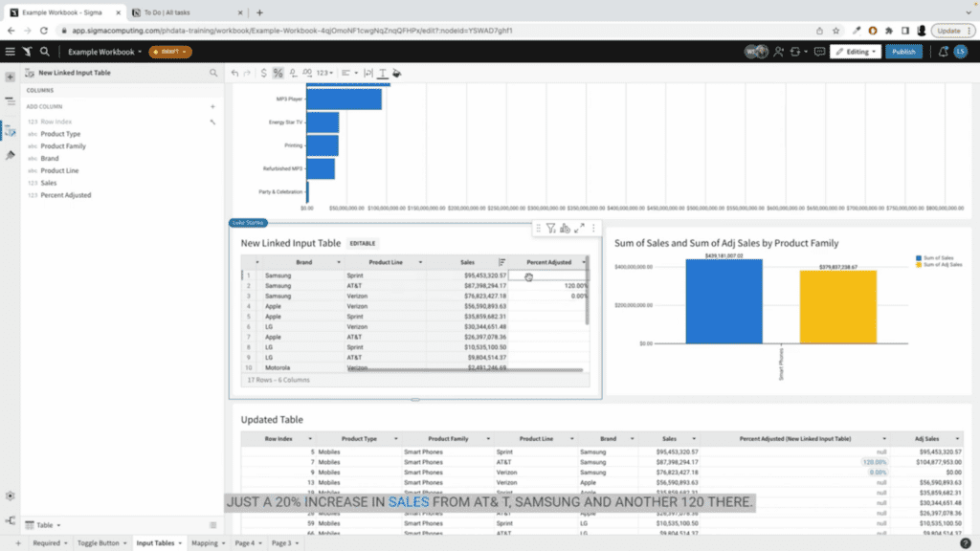Add a new page with plus button
The image size is (980, 551).
18,543
